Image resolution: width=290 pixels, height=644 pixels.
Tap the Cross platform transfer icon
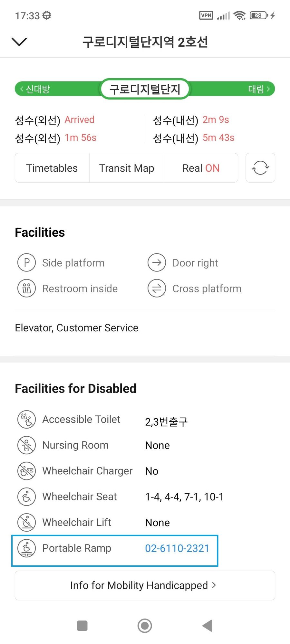(x=157, y=289)
